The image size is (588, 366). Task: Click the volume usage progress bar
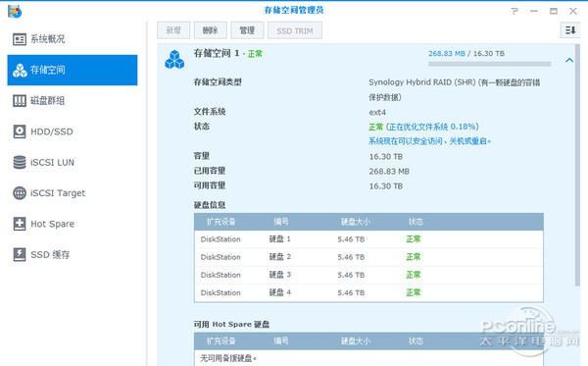point(490,64)
